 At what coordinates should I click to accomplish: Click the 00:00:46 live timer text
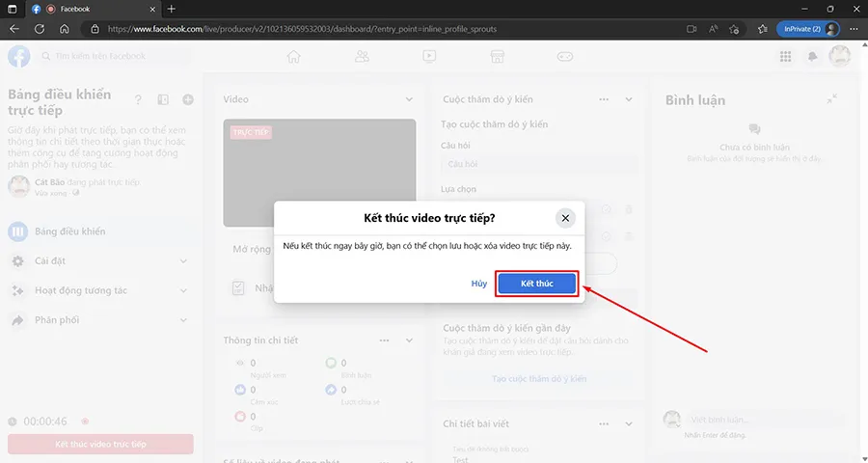tap(44, 422)
